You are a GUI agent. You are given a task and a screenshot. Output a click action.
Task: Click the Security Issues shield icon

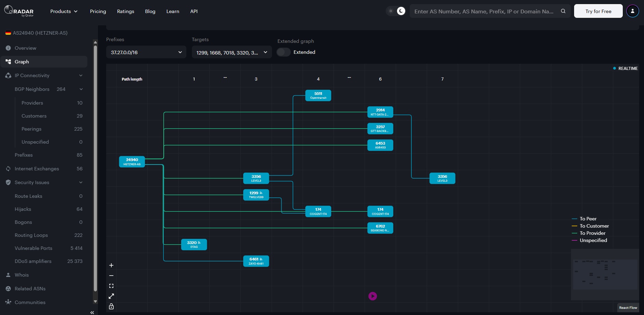(x=8, y=182)
